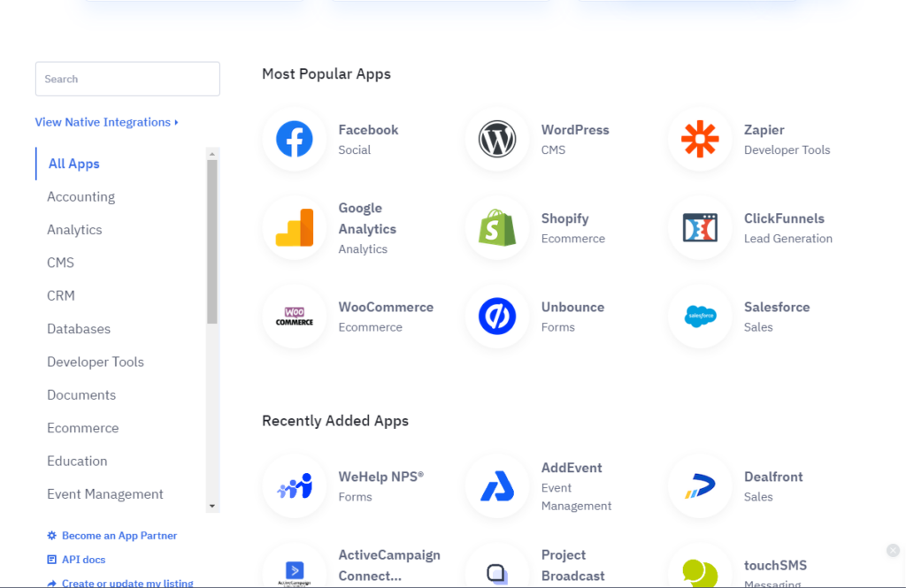906x588 pixels.
Task: Open the Facebook app title
Action: click(x=368, y=130)
